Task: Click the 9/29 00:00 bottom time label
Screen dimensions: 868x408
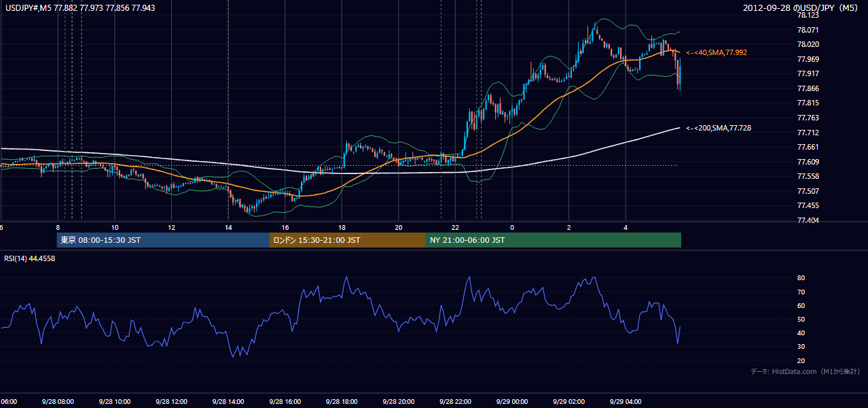Action: point(512,401)
